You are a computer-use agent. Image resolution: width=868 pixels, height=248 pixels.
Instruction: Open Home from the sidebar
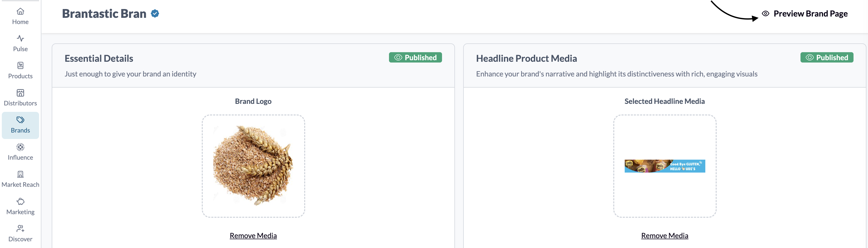pos(20,16)
